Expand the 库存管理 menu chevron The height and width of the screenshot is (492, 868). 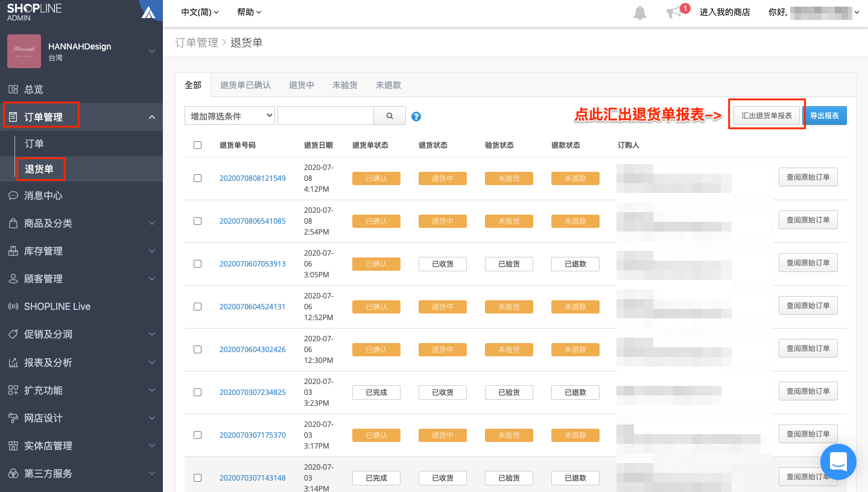(152, 251)
